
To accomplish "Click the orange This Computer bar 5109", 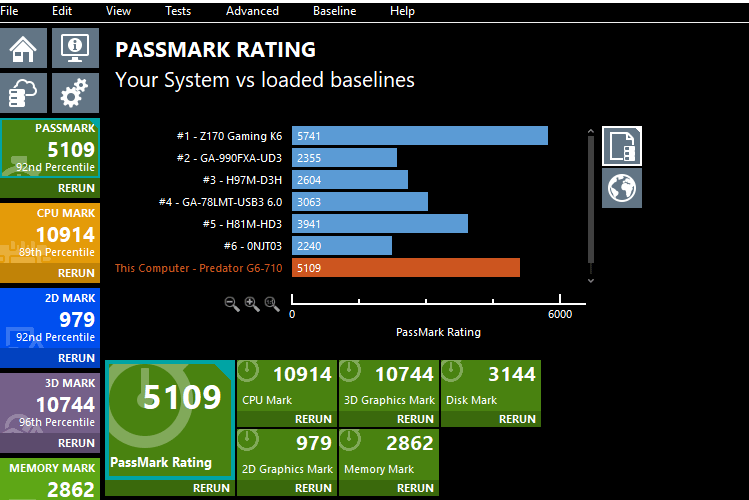I will coord(406,267).
